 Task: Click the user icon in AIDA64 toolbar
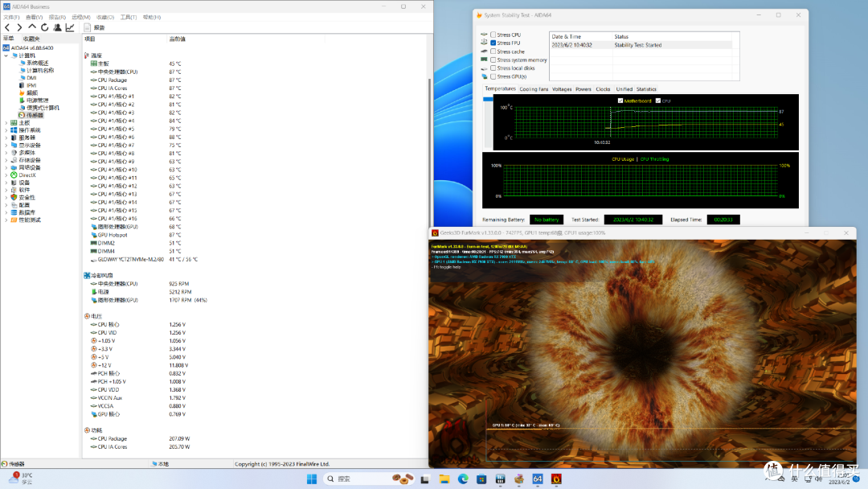[57, 27]
